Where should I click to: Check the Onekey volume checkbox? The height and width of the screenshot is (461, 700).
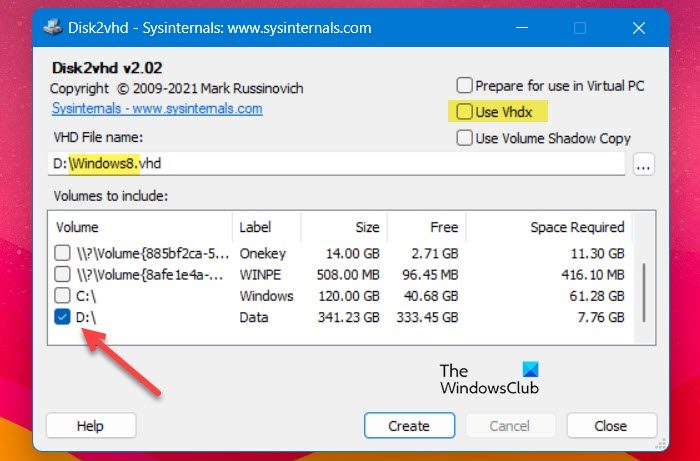tap(62, 253)
